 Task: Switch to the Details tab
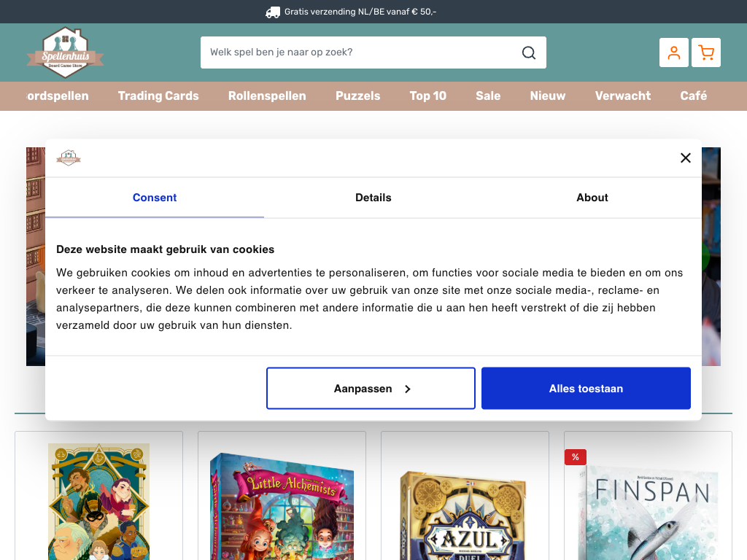pyautogui.click(x=373, y=198)
